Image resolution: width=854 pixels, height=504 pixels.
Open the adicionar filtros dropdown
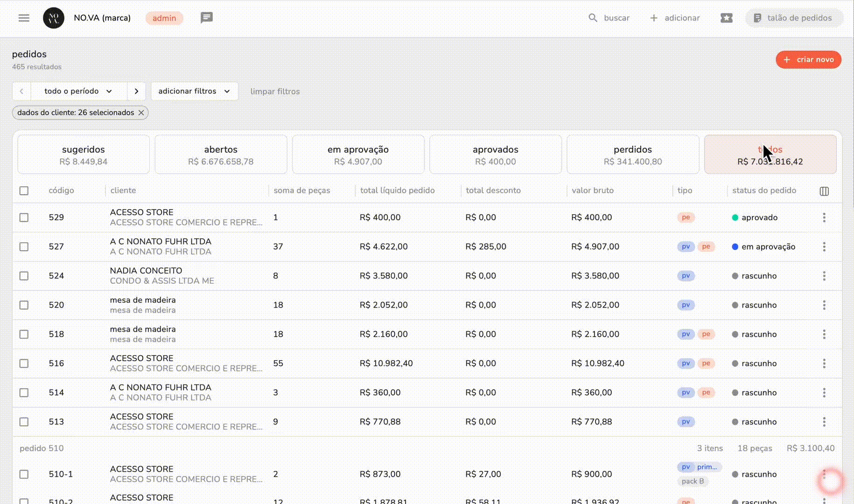[194, 91]
